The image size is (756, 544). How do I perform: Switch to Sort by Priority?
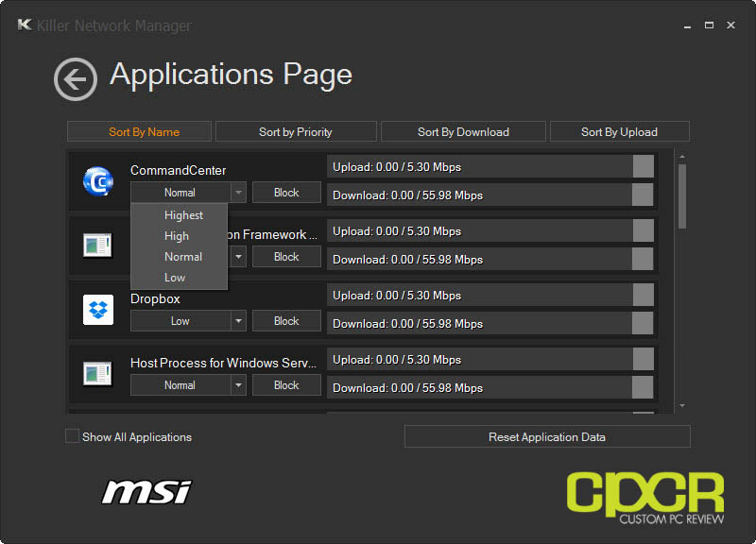pos(296,131)
